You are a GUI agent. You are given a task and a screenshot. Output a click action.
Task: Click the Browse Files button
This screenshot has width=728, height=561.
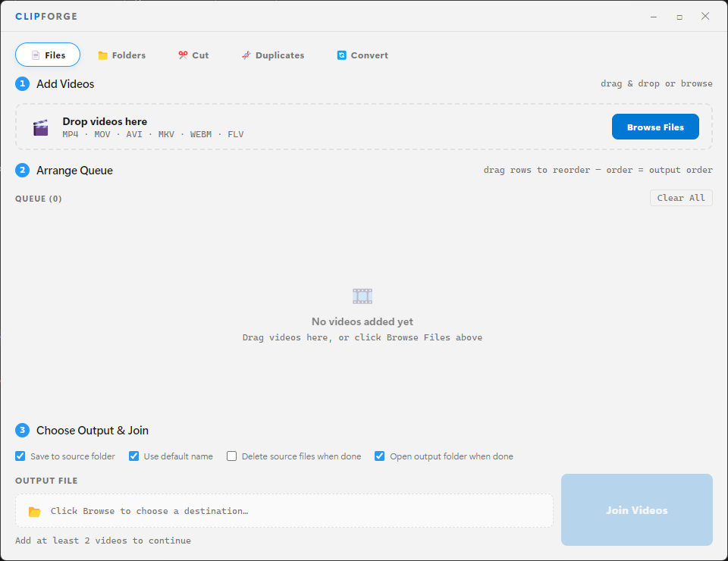[x=655, y=127]
